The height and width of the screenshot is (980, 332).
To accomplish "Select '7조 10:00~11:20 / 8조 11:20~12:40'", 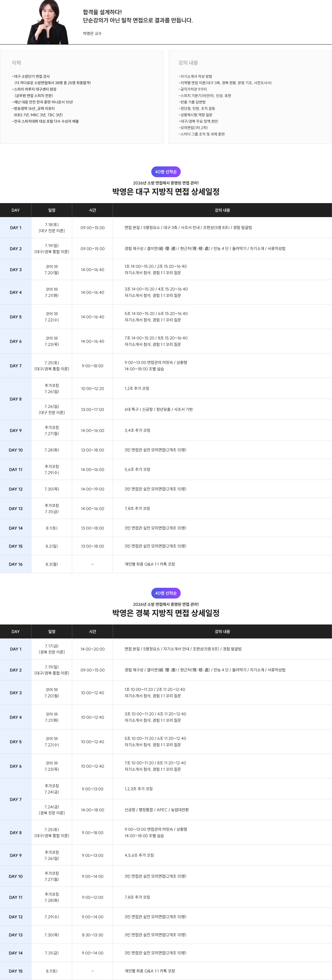I will pos(155,763).
